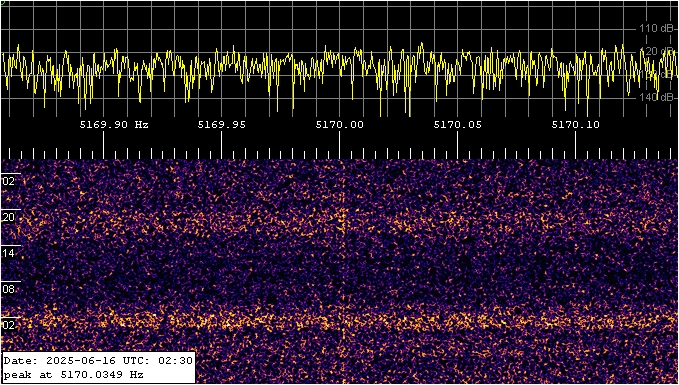Select the 5169.95 frequency label
The width and height of the screenshot is (679, 385).
click(x=221, y=125)
